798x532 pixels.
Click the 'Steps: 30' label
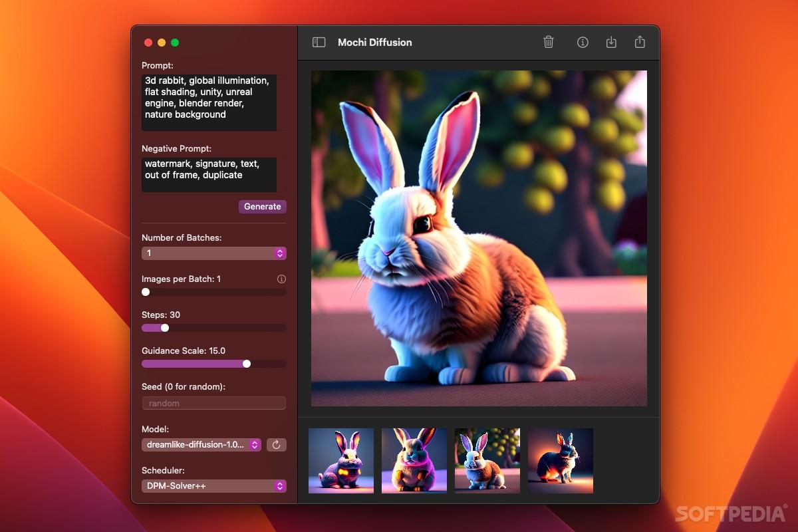click(161, 315)
